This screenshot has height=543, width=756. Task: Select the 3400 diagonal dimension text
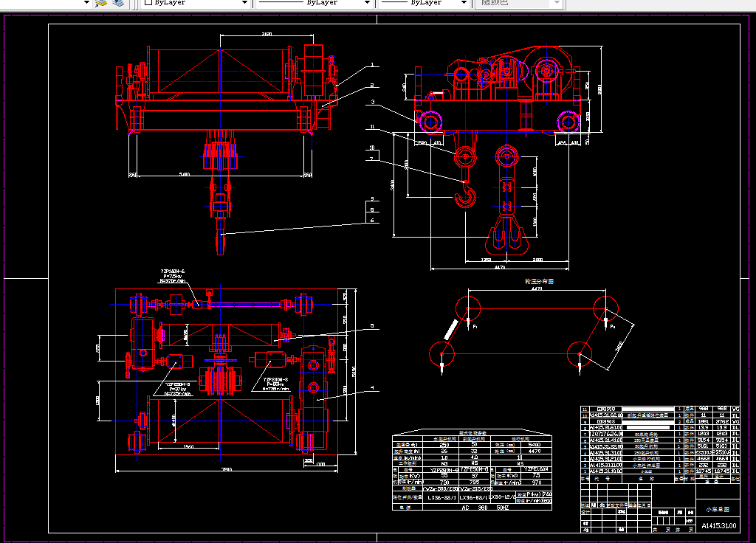point(619,347)
